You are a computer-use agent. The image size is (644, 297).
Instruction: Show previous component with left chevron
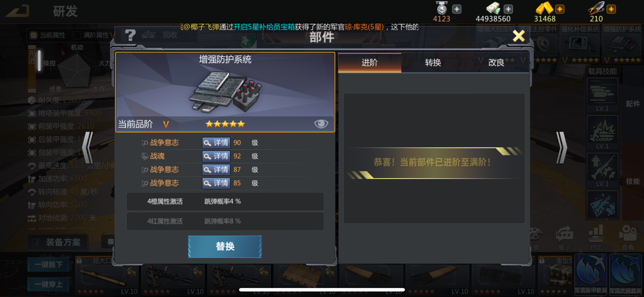tap(88, 148)
